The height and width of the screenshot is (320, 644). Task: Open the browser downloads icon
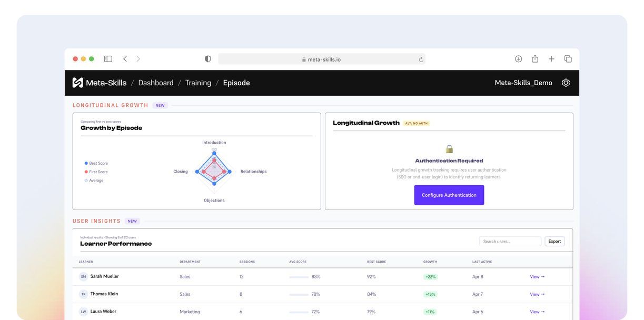tap(518, 59)
